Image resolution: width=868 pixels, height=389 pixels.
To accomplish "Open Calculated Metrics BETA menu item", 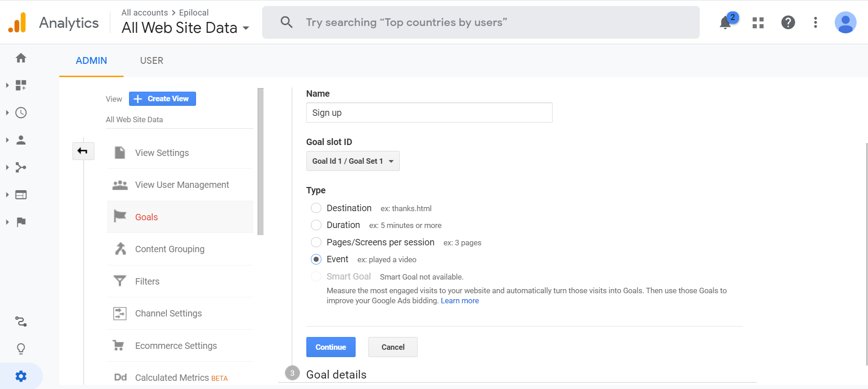I will click(180, 378).
